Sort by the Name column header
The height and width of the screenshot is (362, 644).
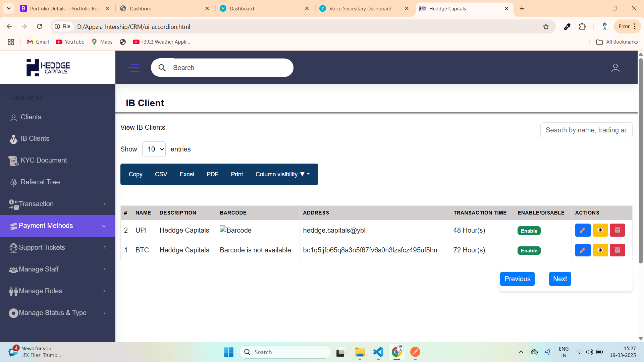(143, 213)
